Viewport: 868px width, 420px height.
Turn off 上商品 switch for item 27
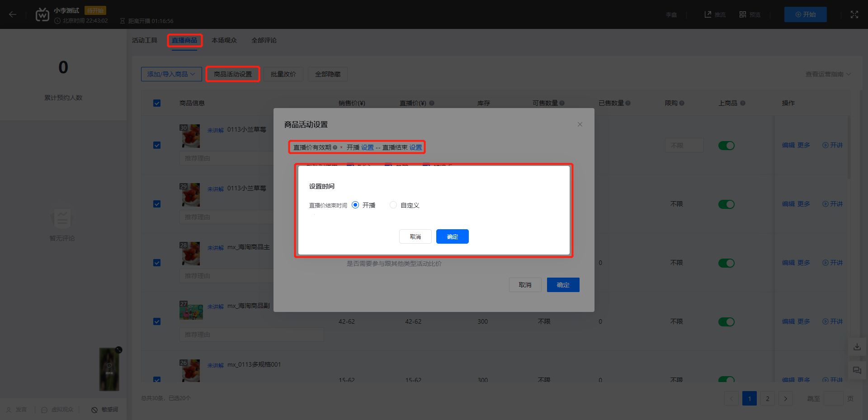pos(726,322)
